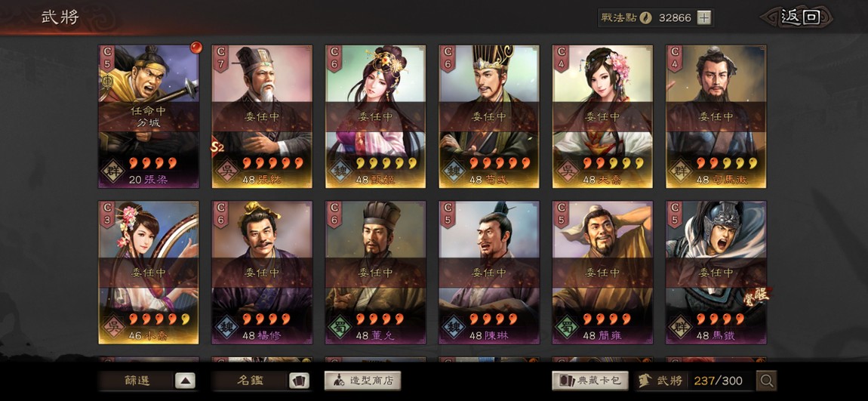This screenshot has width=868, height=401.
Task: Open the 名鑑 catalog
Action: coord(250,381)
